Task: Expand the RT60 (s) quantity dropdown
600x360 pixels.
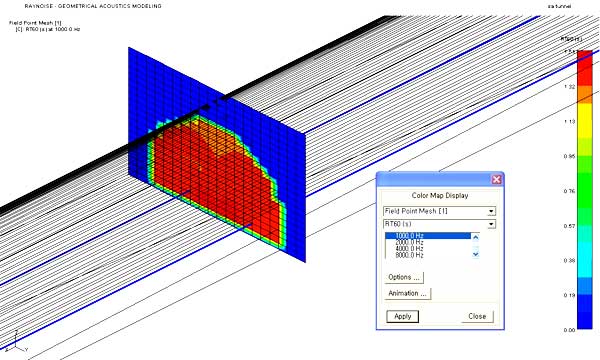Action: (440, 224)
